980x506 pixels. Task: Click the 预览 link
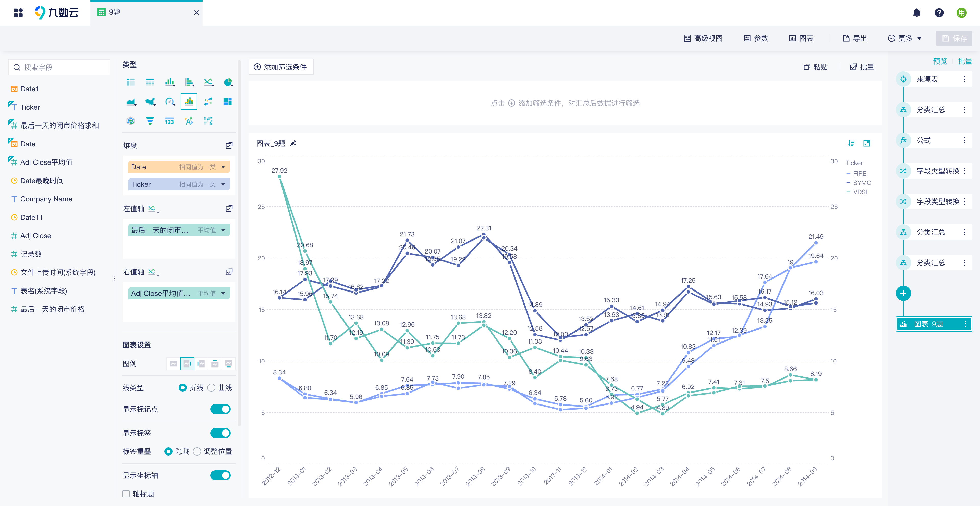(940, 61)
